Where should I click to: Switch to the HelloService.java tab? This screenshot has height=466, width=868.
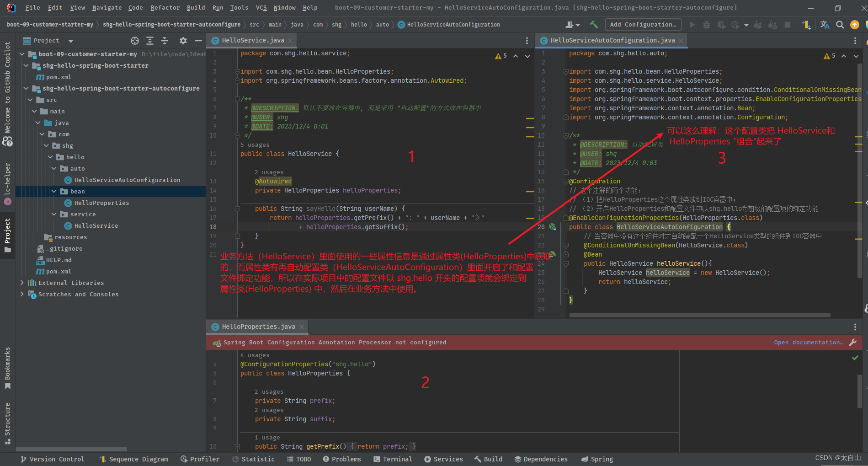253,41
